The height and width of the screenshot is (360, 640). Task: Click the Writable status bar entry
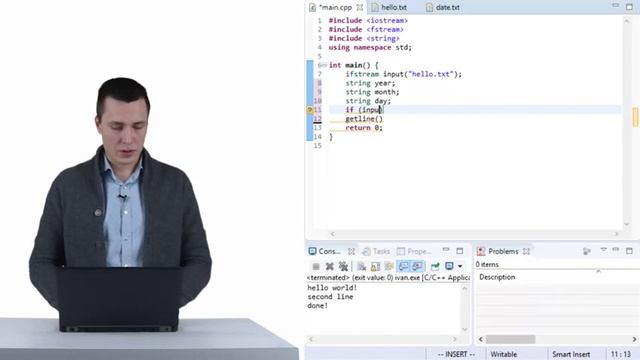pos(503,354)
